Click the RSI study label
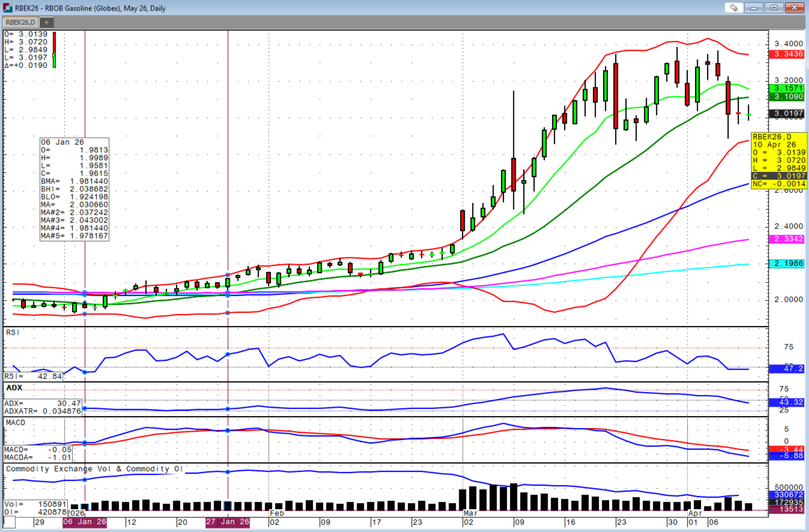The image size is (809, 532). coord(13,333)
